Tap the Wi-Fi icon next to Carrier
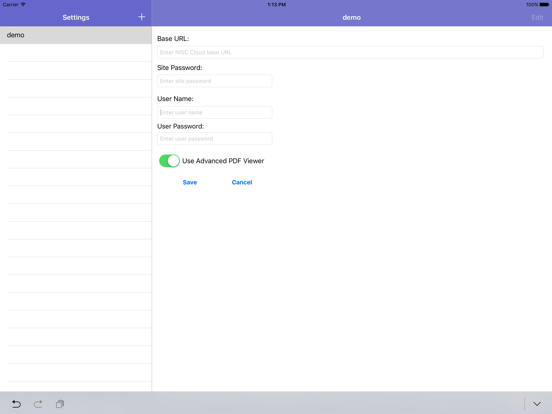This screenshot has width=552, height=414. coord(23,4)
